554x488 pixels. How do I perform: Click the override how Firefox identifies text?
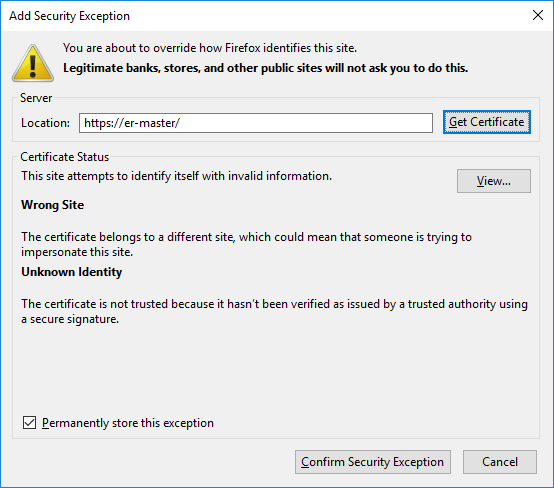[x=210, y=48]
